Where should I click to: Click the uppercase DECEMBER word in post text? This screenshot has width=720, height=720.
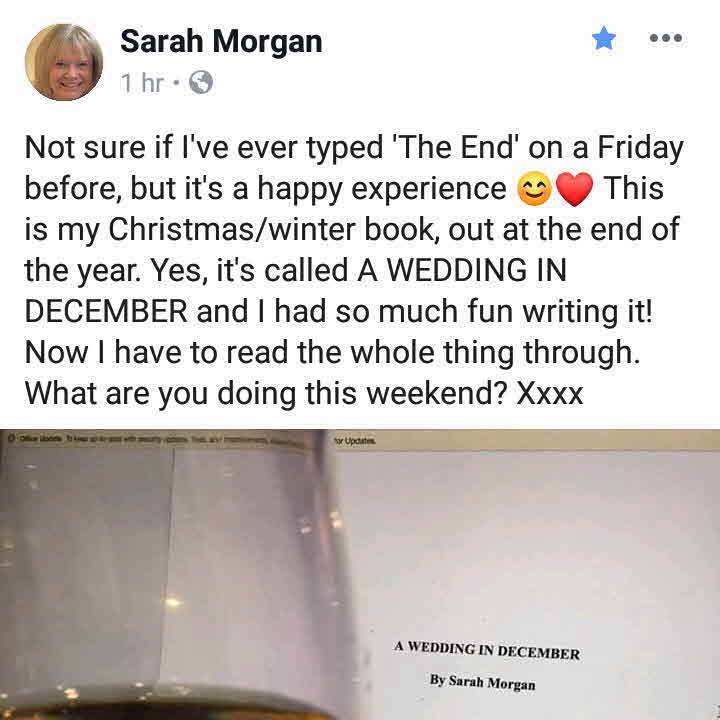point(106,311)
